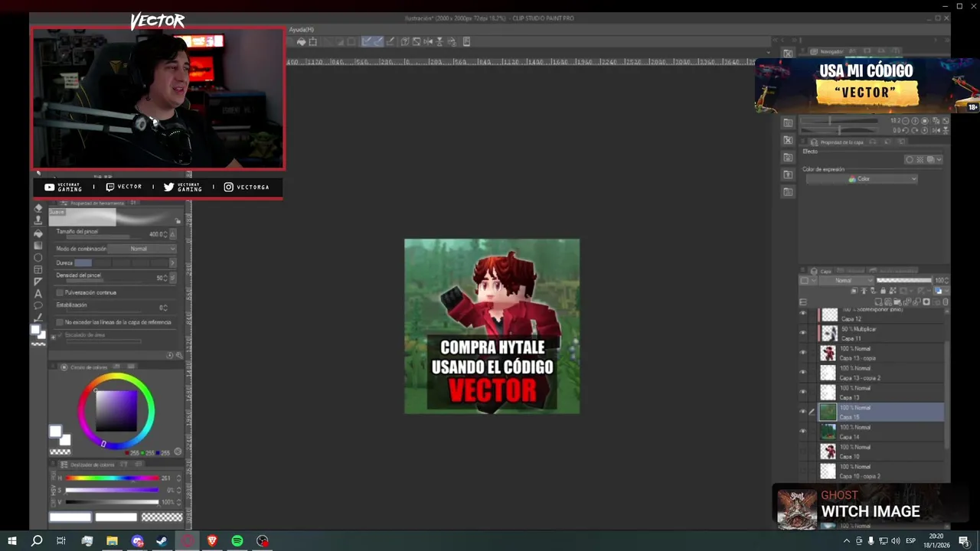Click brush size pressure dynamics button
Screen dimensions: 980x551
point(173,234)
